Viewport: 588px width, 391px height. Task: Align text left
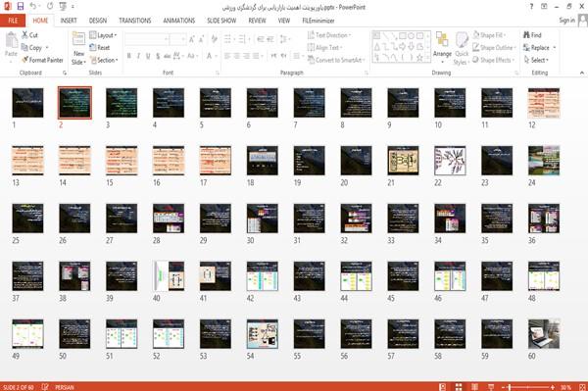227,56
